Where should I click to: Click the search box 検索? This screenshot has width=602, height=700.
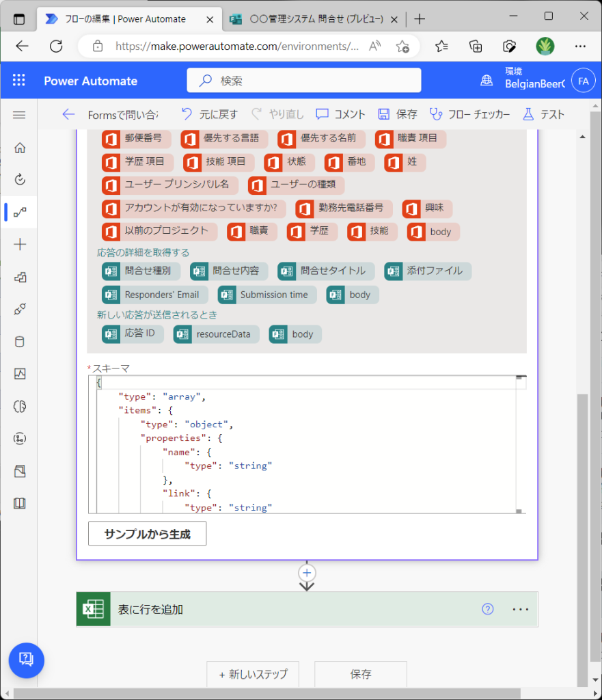click(x=304, y=81)
